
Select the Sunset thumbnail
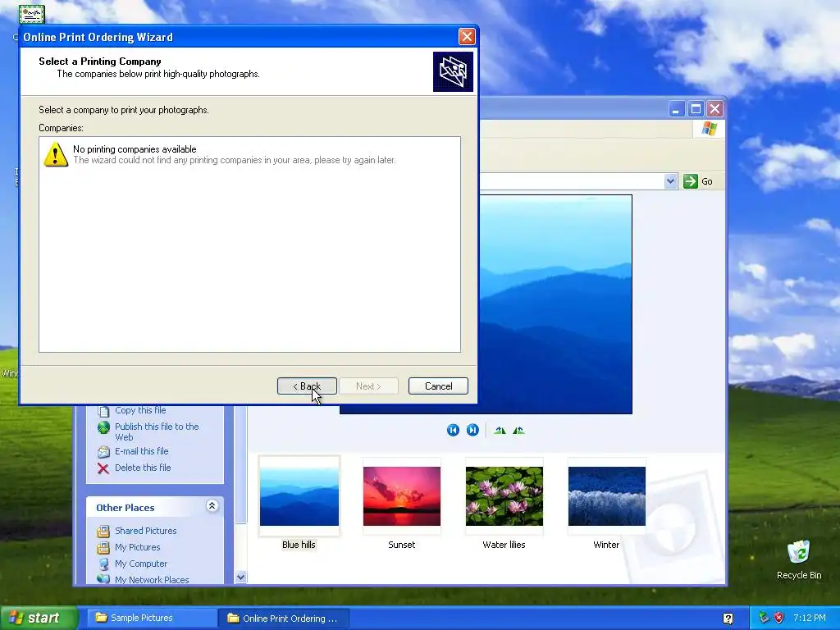(402, 496)
